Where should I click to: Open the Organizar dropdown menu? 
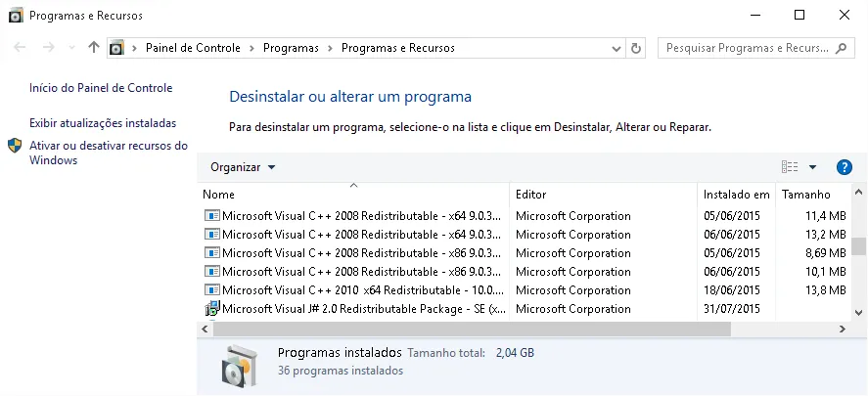point(243,167)
